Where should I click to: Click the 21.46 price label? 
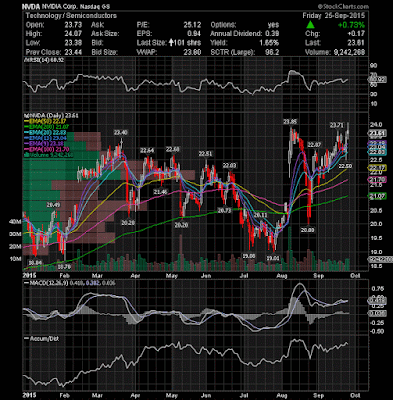click(160, 192)
